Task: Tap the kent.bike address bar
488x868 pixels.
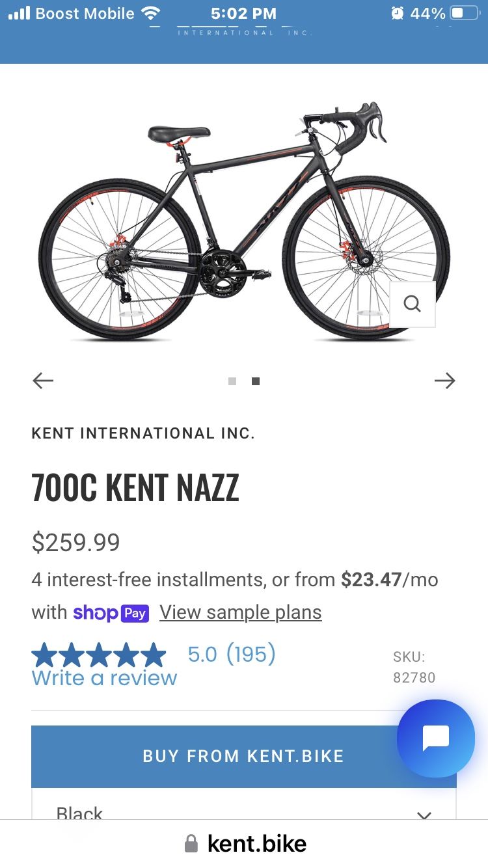Action: click(256, 845)
